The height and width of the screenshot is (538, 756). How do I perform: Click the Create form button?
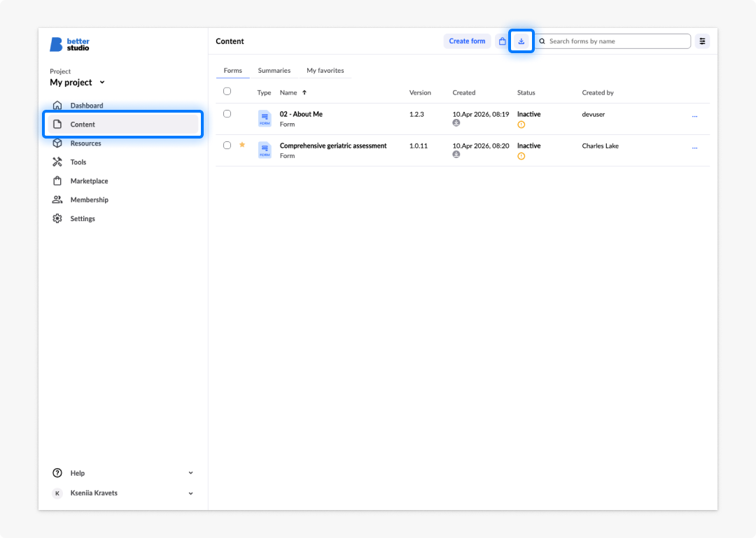pyautogui.click(x=467, y=41)
